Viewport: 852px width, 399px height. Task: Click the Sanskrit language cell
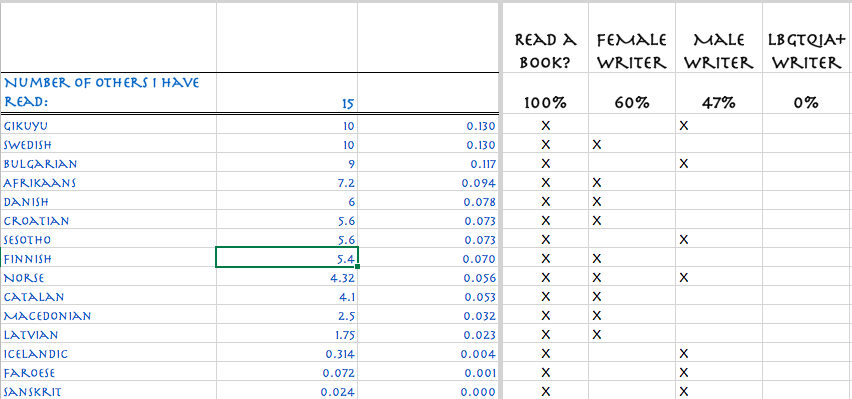(108, 391)
